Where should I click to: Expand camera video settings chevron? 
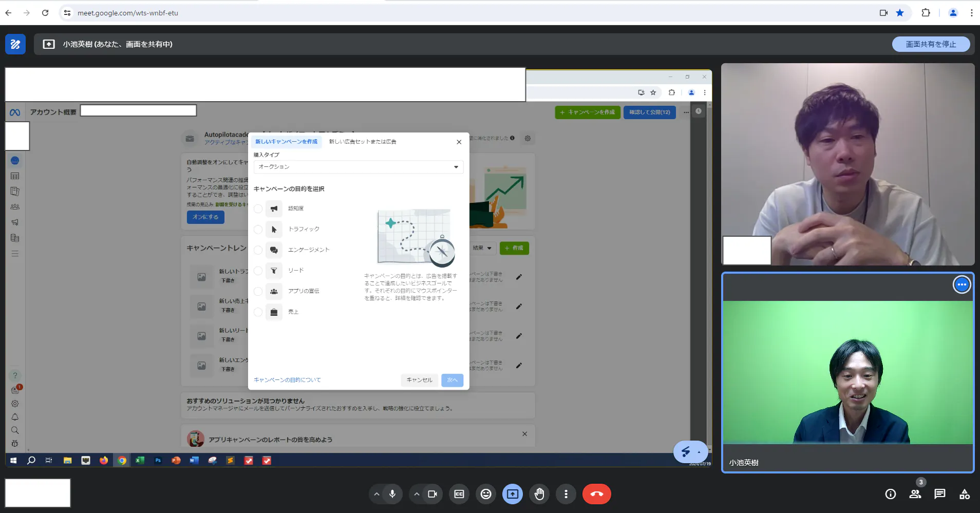tap(417, 494)
